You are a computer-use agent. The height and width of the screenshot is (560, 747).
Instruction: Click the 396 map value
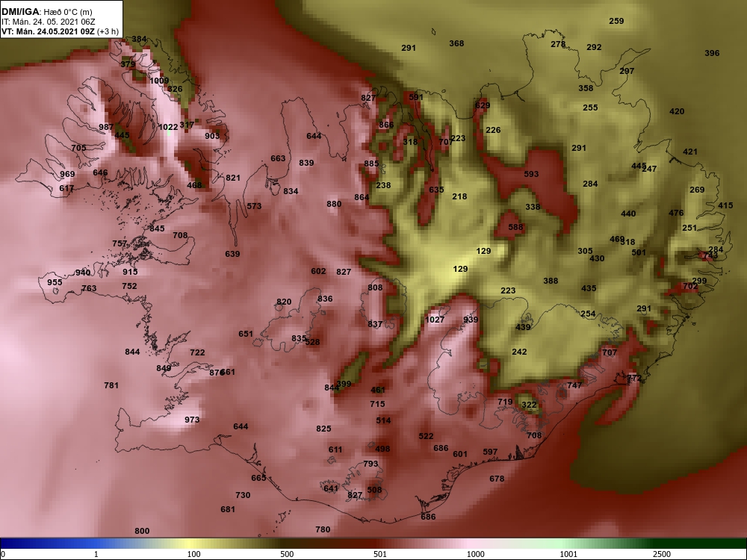[712, 53]
